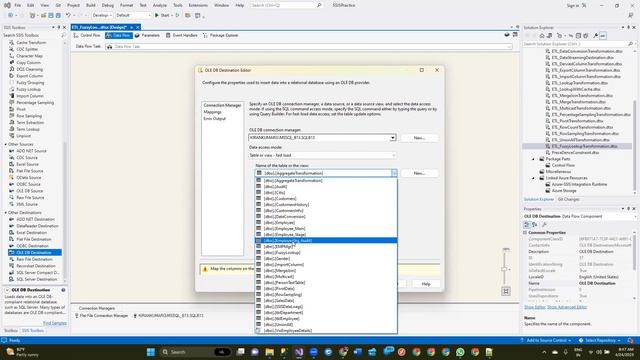
Task: Switch to the Git Changes tab
Action: 569,200
